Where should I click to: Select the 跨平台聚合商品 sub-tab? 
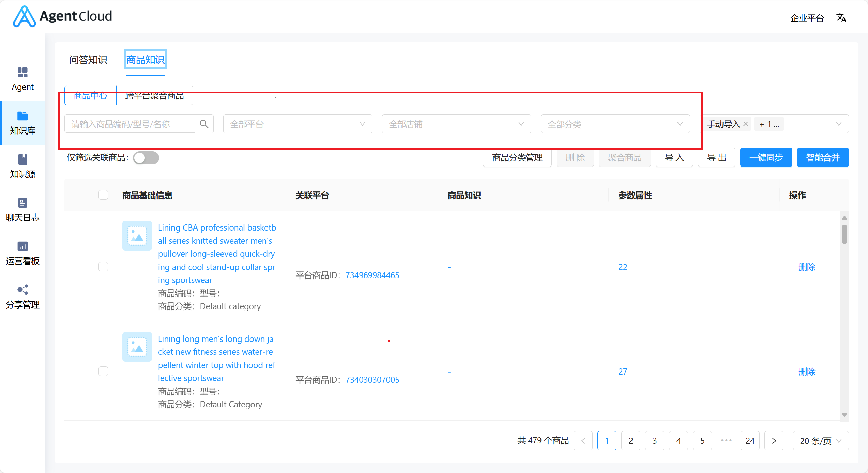click(154, 96)
